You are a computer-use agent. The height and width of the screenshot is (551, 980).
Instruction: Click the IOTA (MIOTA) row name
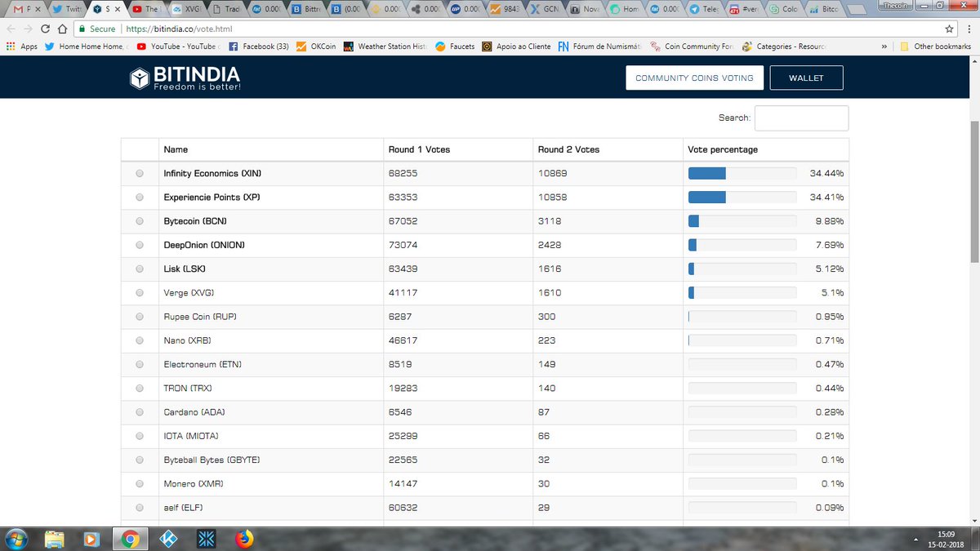[191, 435]
